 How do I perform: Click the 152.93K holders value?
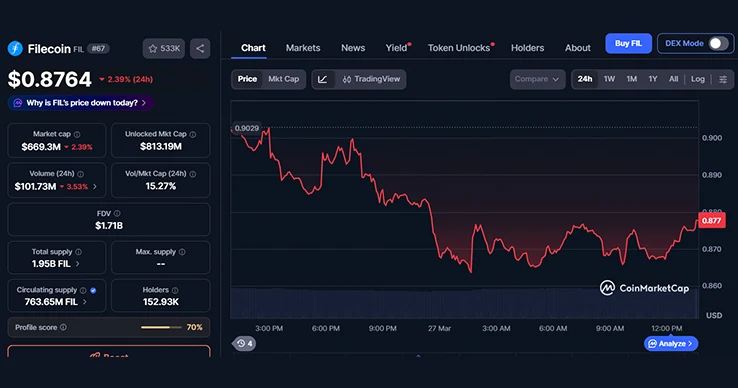[160, 302]
